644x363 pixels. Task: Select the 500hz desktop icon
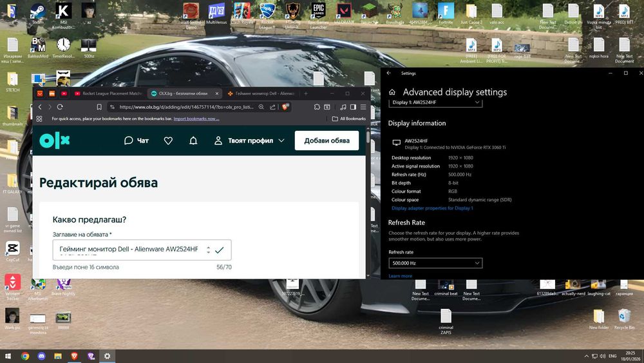[89, 47]
